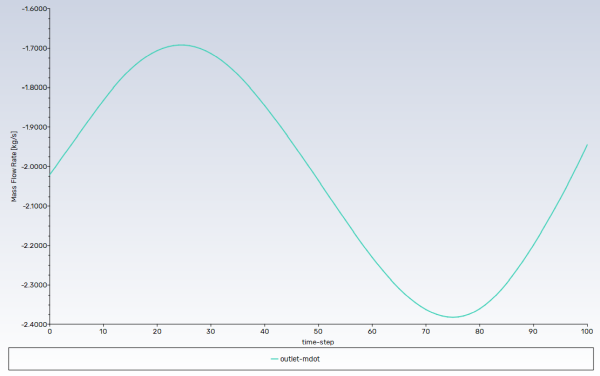This screenshot has height=376, width=600.
Task: Click the -2.2000 y-axis label
Action: click(34, 246)
